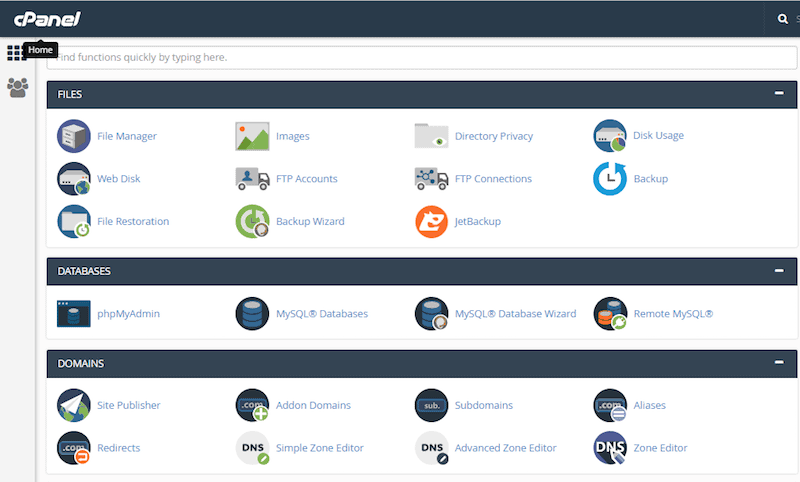Open the Aliases link
The image size is (800, 482).
coord(649,405)
